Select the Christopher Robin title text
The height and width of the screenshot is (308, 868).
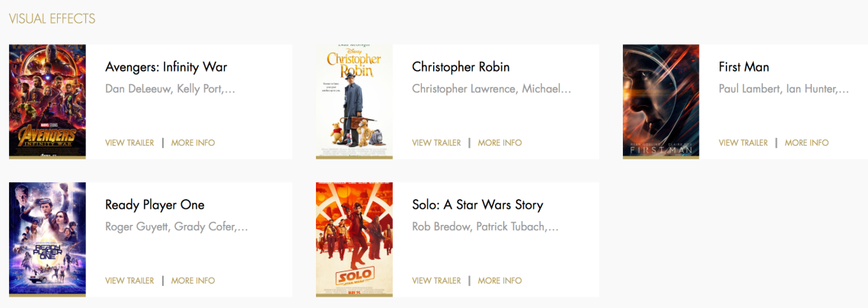click(x=461, y=67)
